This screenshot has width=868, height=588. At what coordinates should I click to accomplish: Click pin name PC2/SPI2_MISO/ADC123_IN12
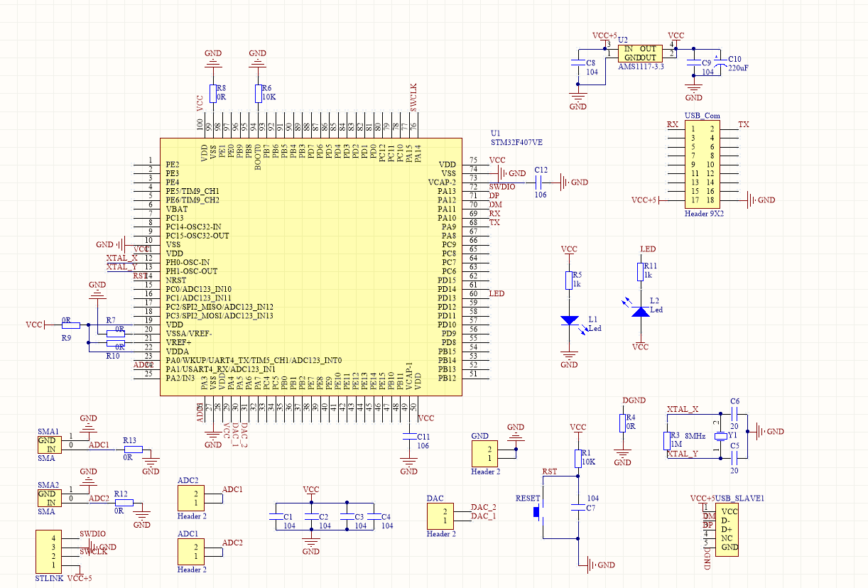(219, 307)
